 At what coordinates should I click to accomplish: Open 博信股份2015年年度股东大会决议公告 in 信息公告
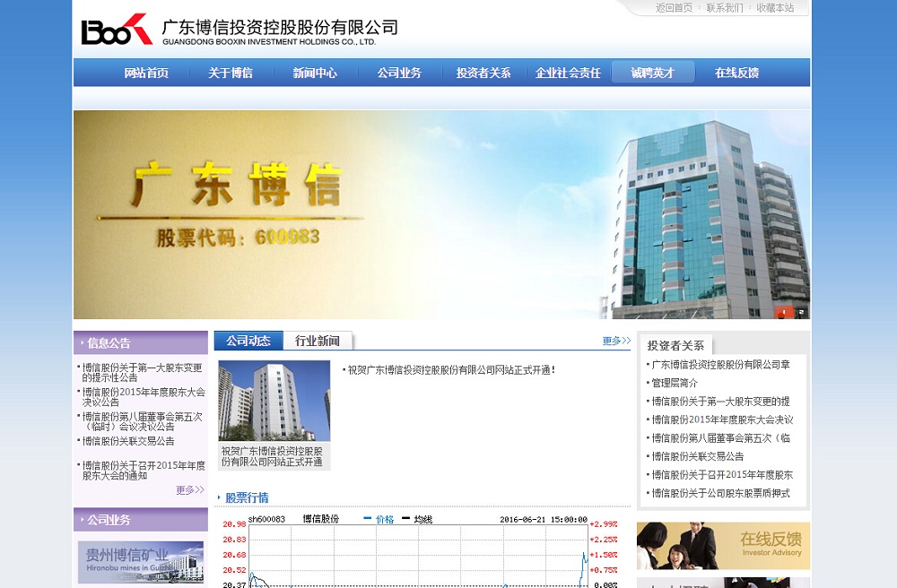coord(142,396)
